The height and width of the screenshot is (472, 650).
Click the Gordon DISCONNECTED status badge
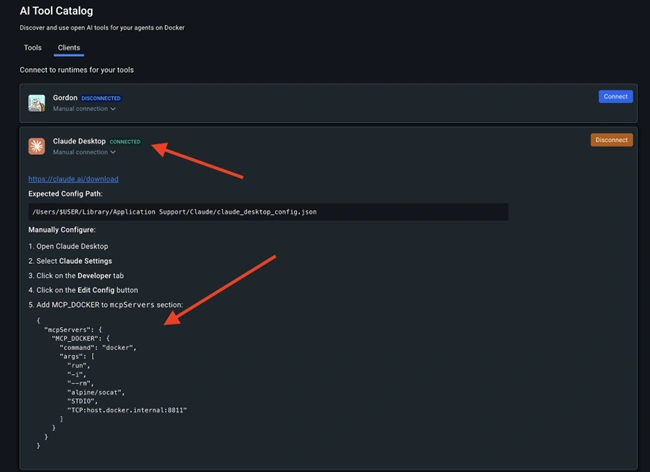click(x=101, y=98)
